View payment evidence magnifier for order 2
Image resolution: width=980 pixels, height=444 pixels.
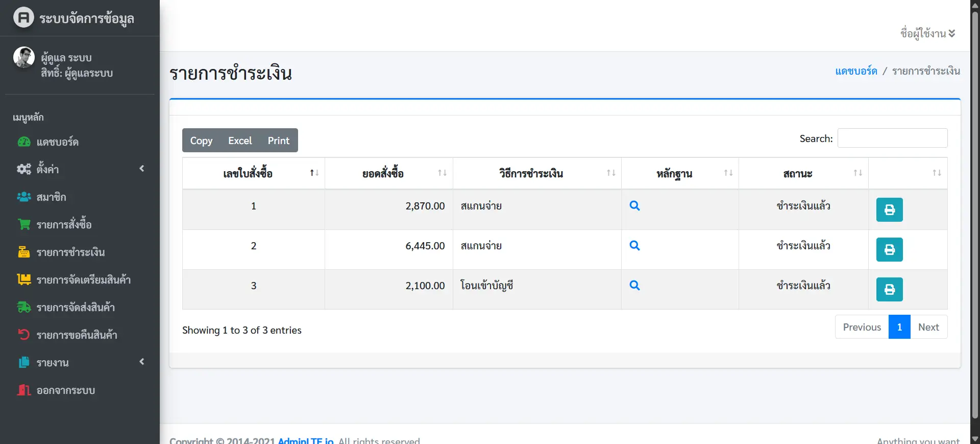pos(634,246)
